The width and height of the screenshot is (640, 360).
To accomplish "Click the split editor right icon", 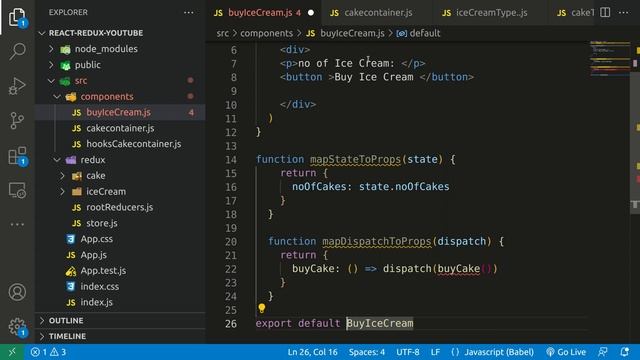I will [605, 13].
